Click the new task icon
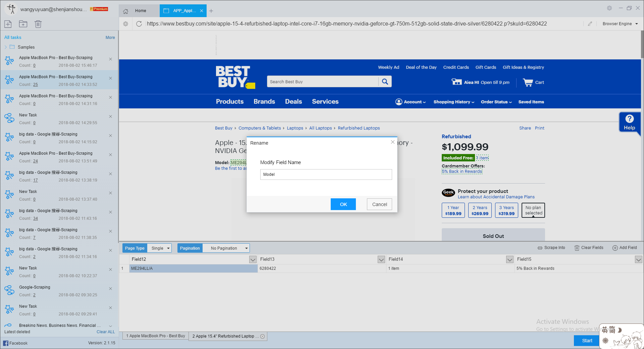The height and width of the screenshot is (349, 644). [x=8, y=24]
